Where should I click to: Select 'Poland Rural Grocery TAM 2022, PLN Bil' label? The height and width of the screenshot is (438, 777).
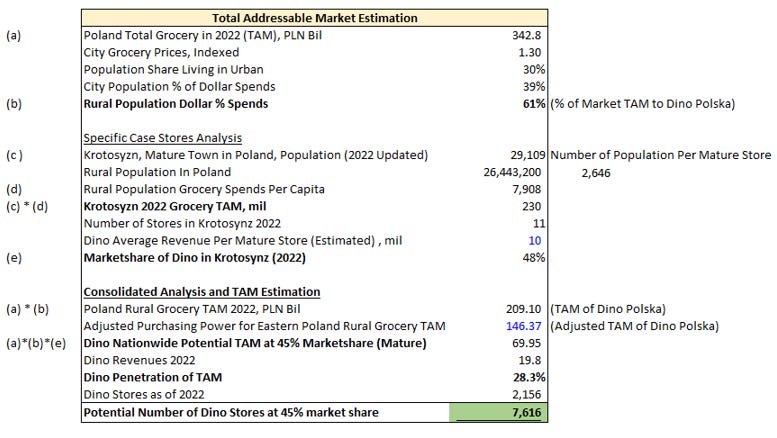point(192,309)
